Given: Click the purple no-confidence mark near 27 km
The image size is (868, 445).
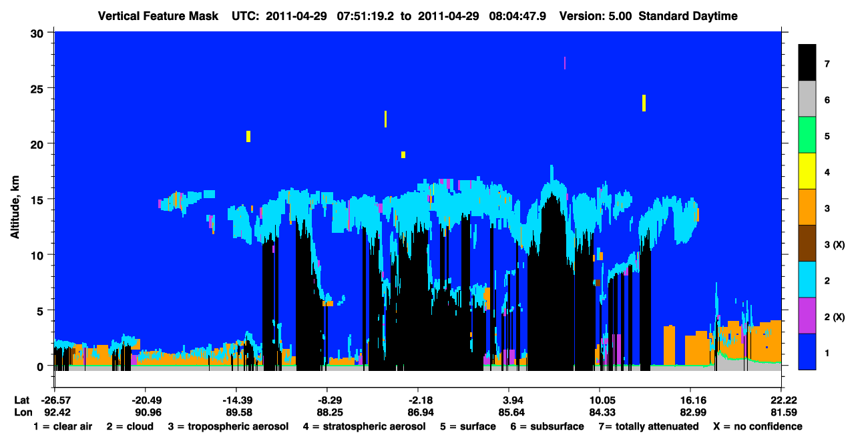Looking at the screenshot, I should tap(565, 63).
